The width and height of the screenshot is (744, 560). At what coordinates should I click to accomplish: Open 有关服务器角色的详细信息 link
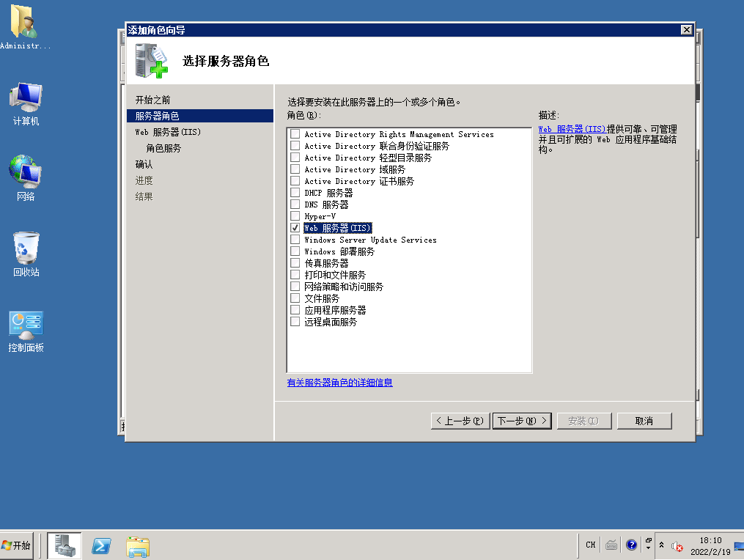point(339,383)
